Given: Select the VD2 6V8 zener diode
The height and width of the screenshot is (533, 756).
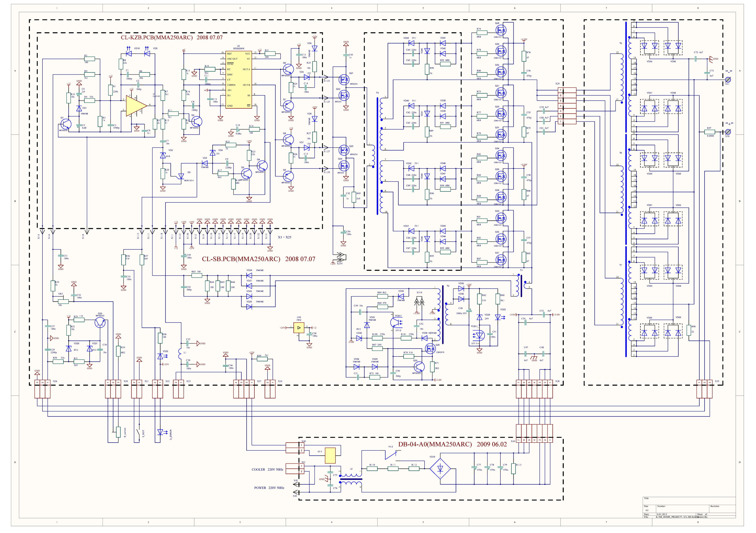Looking at the screenshot, I should click(x=163, y=155).
